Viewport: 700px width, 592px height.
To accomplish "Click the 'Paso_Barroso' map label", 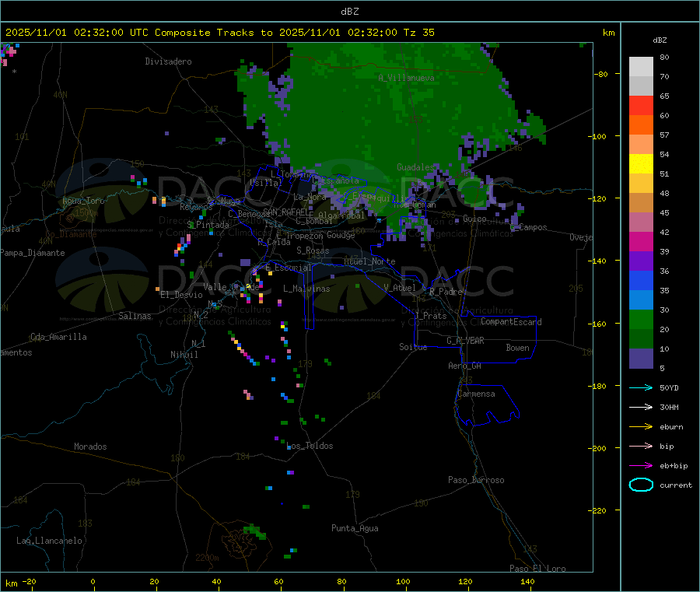I will (x=476, y=480).
